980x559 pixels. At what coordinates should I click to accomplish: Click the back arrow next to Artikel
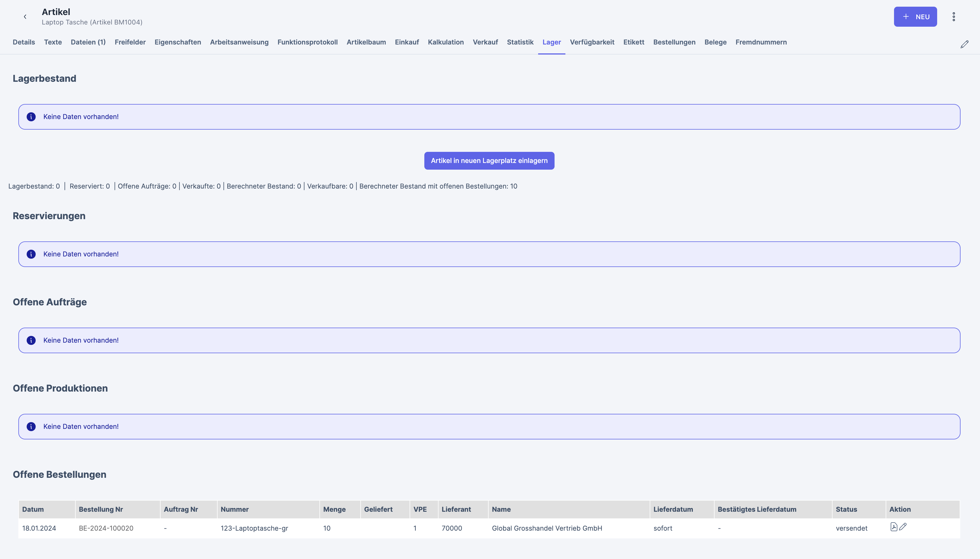(25, 16)
